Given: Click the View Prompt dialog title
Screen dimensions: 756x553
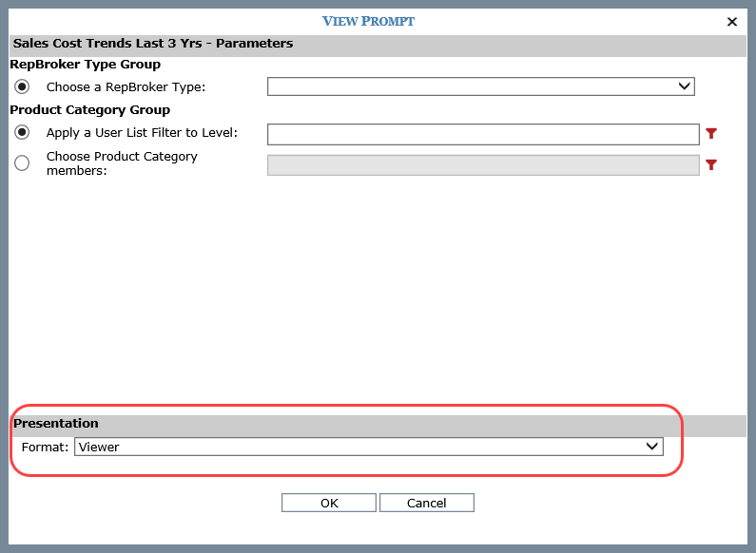Looking at the screenshot, I should (368, 21).
